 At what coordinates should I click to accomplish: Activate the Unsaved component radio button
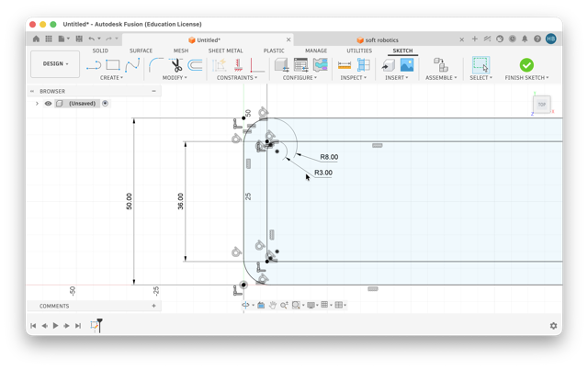coord(106,104)
